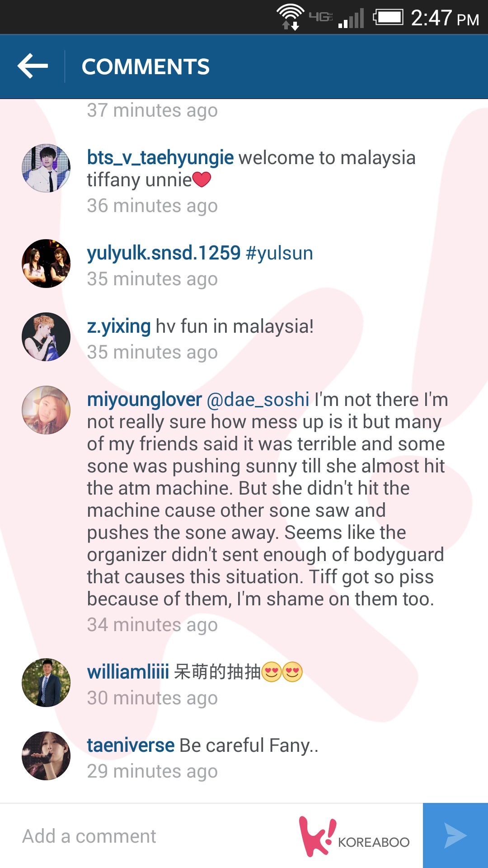Tap the taeniverse username

pos(131,745)
